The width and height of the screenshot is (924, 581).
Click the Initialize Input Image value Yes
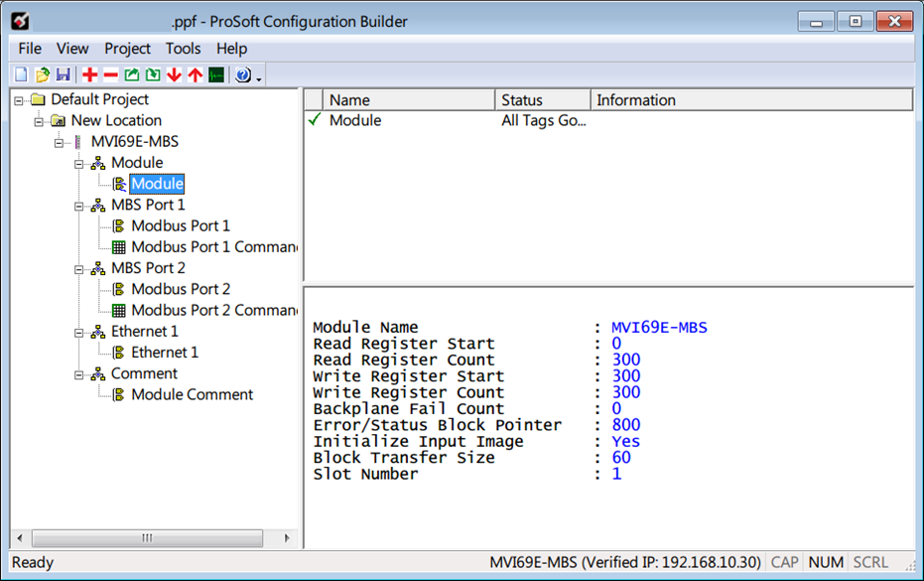coord(625,441)
